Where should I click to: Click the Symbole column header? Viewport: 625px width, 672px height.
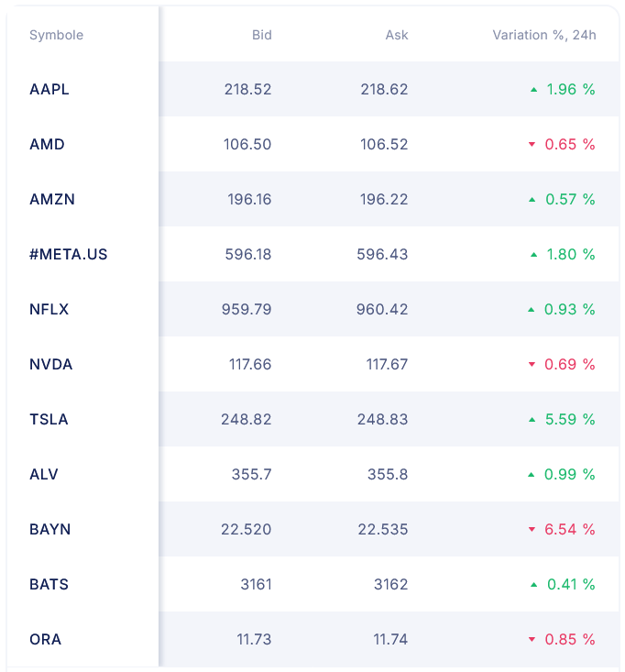pos(56,36)
